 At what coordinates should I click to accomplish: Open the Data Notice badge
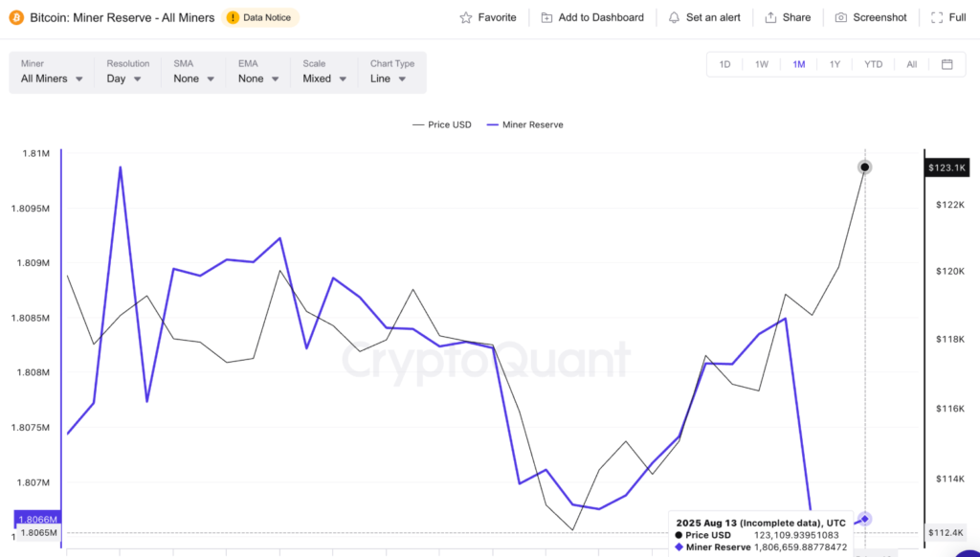click(260, 17)
